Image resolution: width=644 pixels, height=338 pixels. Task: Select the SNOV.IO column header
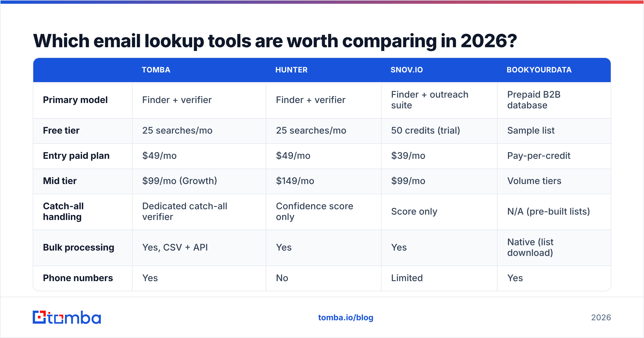[407, 70]
